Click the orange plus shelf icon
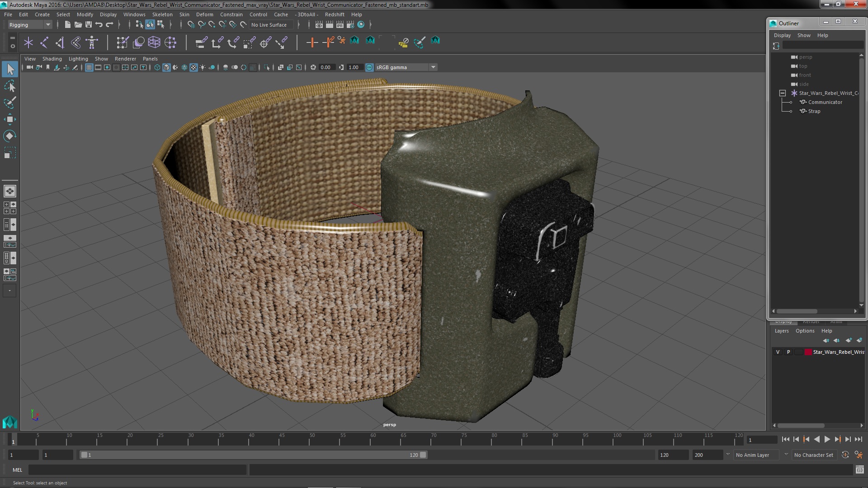 [x=312, y=42]
